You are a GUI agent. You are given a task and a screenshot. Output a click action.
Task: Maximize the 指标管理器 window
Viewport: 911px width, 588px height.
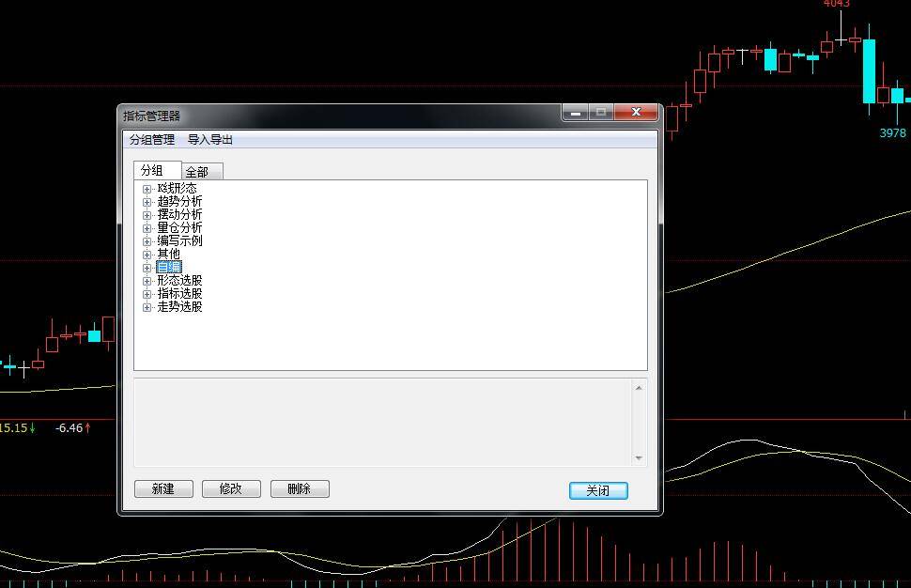tap(601, 113)
